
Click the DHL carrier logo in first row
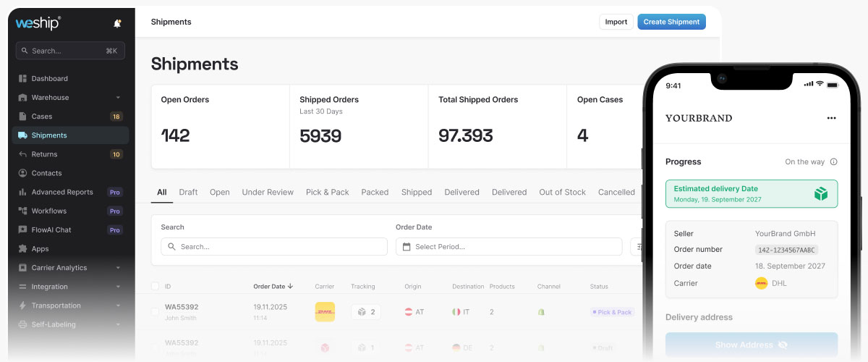coord(325,312)
